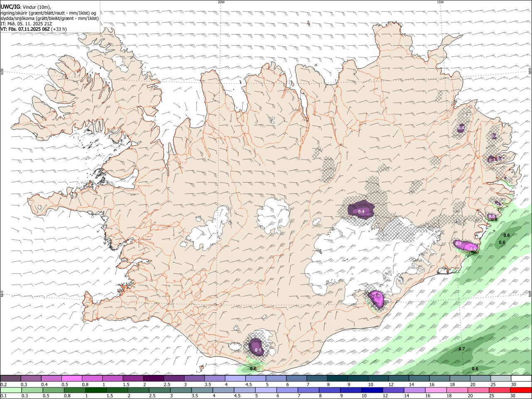Click the light pink 16 swatch, lower scale
This screenshot has width=532, height=399.
pyautogui.click(x=436, y=390)
